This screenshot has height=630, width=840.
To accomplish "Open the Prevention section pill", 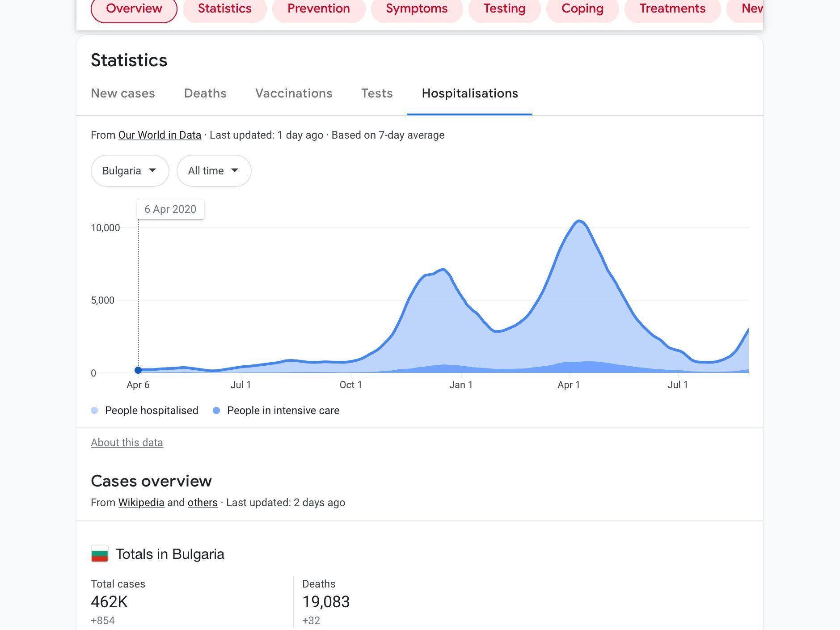I will tap(318, 9).
